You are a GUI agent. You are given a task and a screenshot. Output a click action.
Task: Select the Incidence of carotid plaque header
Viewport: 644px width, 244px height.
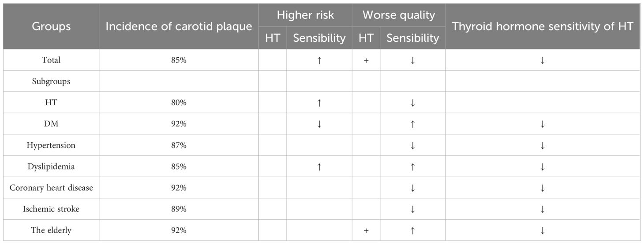pos(179,26)
